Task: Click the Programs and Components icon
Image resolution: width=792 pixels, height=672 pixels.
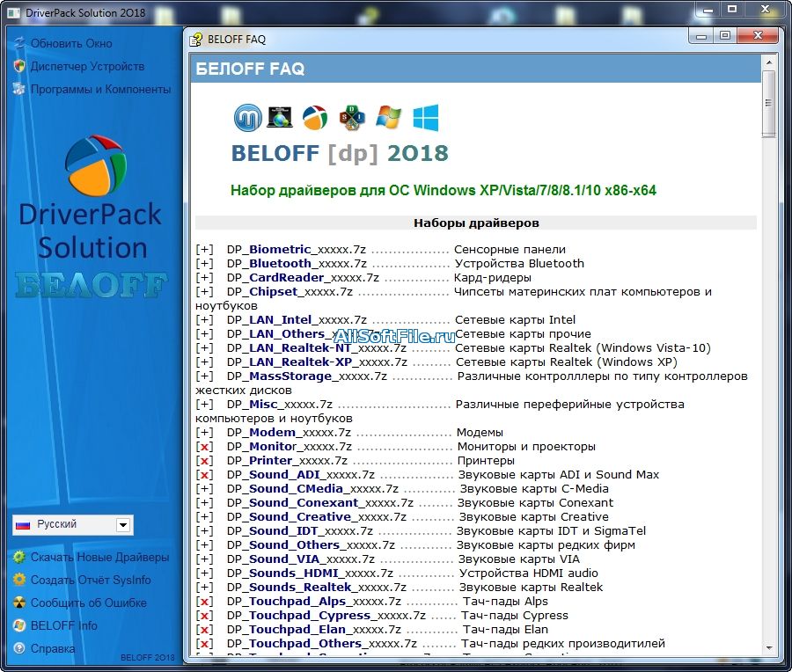Action: pyautogui.click(x=19, y=89)
